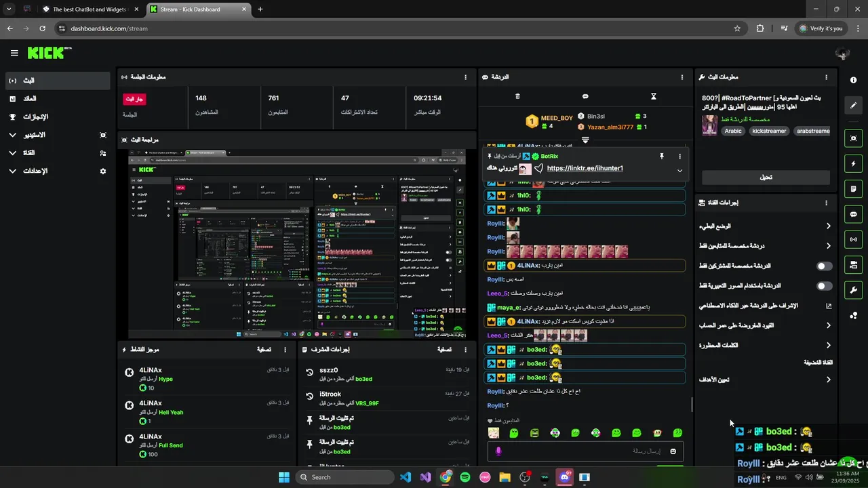Click the chat scrollbar thumb
Viewport: 868px width, 488px height.
coord(692,405)
